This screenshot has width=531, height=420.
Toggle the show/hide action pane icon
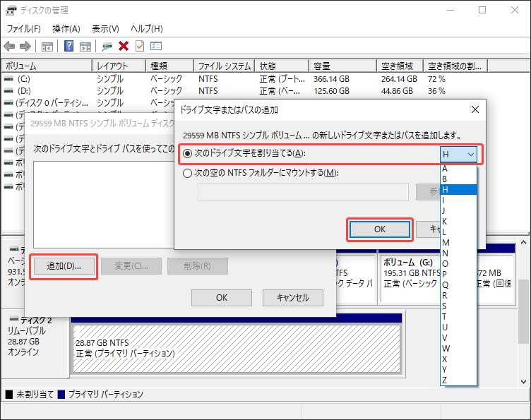click(x=85, y=46)
